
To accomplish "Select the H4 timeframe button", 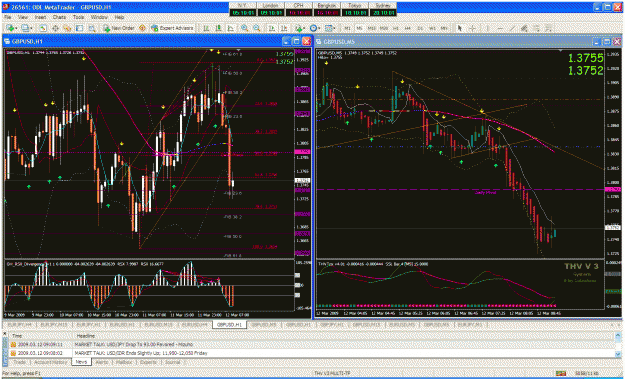I will [408, 28].
